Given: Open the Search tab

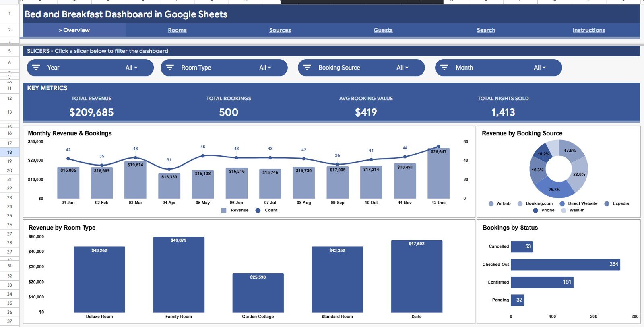Looking at the screenshot, I should point(486,30).
